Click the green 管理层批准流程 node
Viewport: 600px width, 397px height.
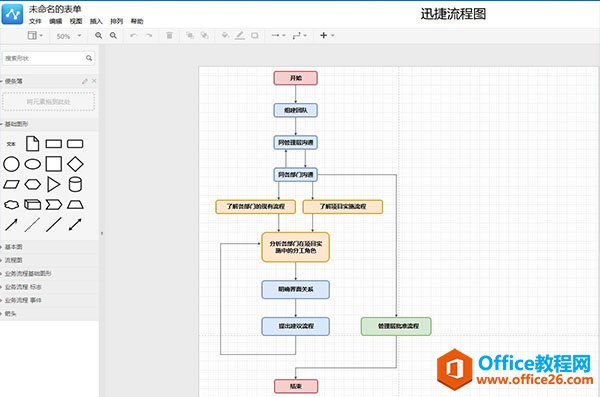coord(396,326)
